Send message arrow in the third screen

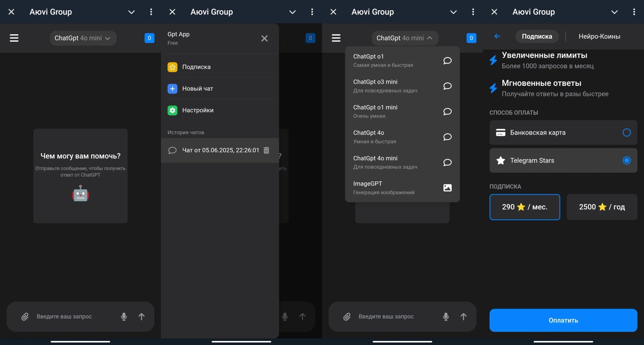(x=463, y=317)
